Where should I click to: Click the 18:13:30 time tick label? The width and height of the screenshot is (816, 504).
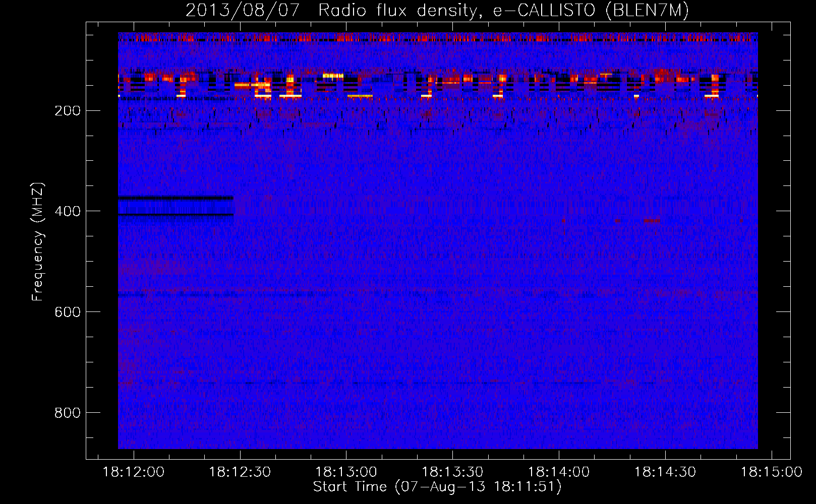(452, 472)
